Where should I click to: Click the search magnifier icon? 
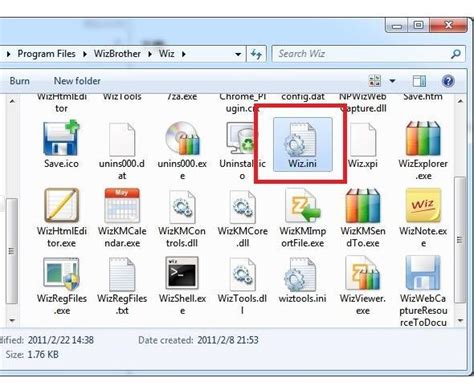coord(455,54)
